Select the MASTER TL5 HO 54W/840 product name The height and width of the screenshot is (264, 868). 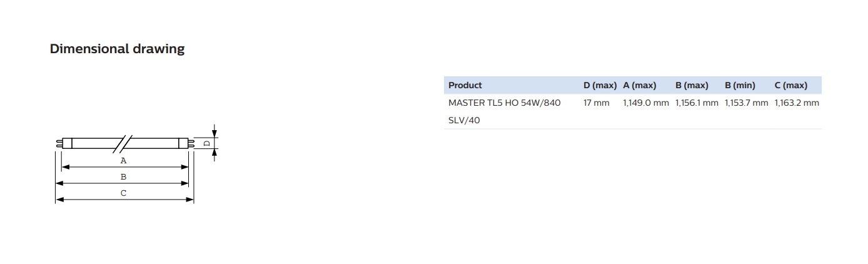pos(504,103)
